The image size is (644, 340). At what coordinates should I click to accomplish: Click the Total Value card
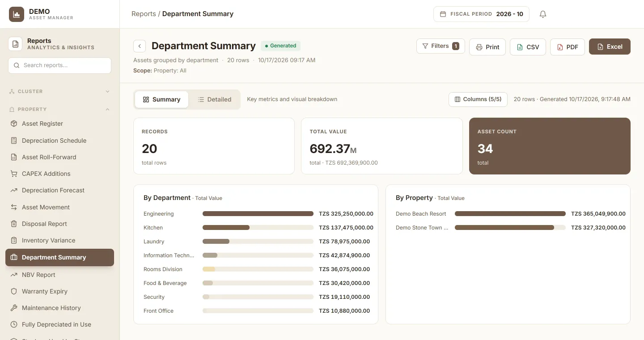(x=382, y=146)
